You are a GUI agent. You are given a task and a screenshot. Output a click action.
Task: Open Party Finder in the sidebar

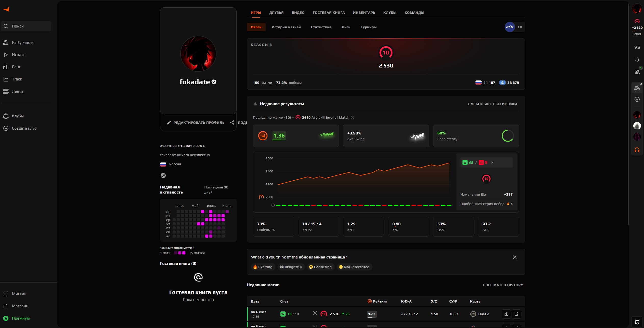click(x=26, y=43)
